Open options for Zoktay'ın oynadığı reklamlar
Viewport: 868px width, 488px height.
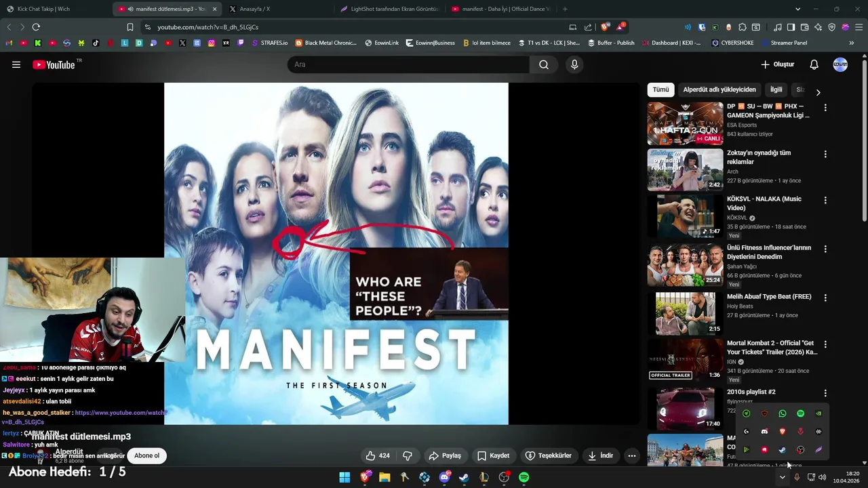pyautogui.click(x=825, y=154)
